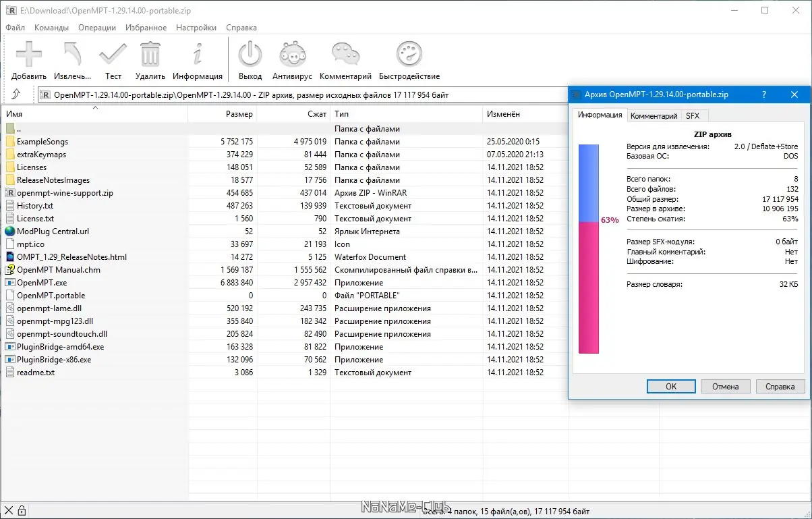This screenshot has width=812, height=519.
Task: Click the 63% compression ratio bar
Action: pos(589,248)
